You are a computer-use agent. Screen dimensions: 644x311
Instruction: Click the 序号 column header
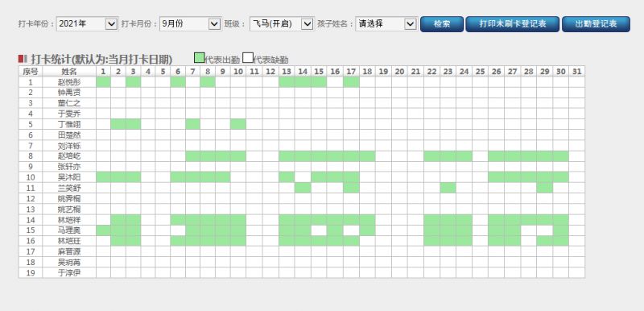31,72
